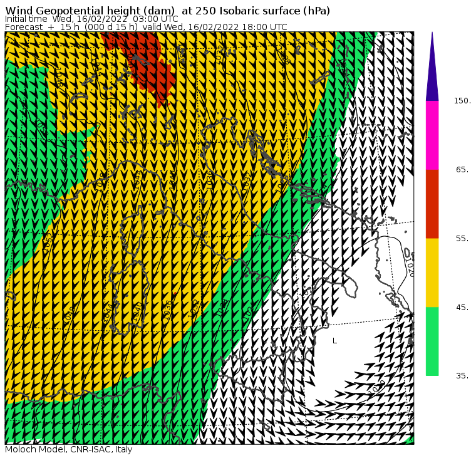Click the "Initial time Wed, 16/02/2022 03:00 UTC" line

91,19
